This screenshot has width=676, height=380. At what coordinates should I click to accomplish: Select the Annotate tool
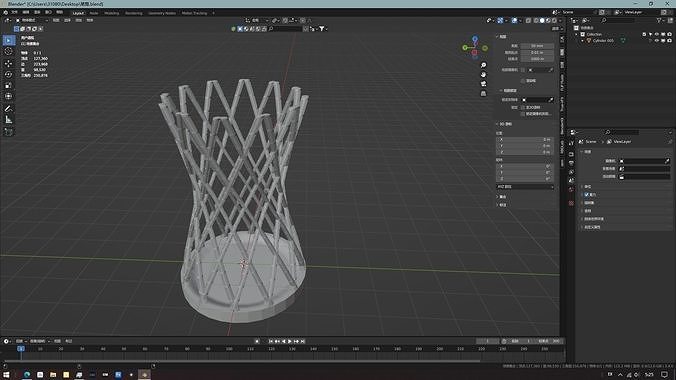pyautogui.click(x=9, y=109)
